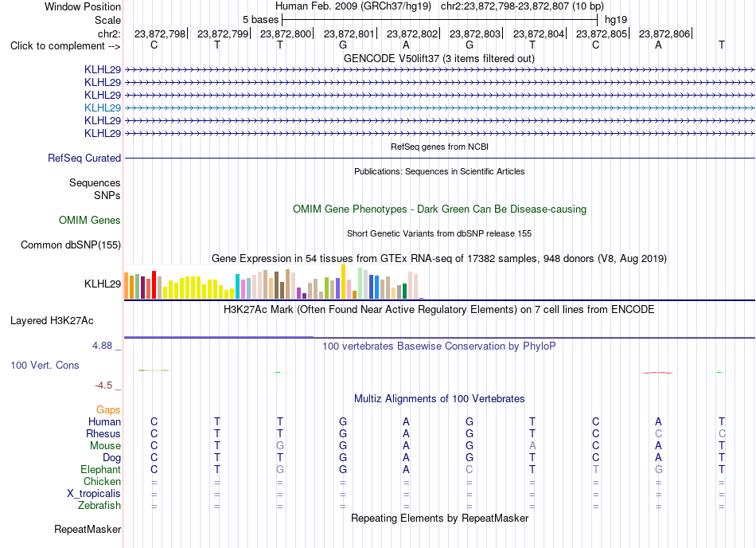Click the RefSeq Curated intron line
This screenshot has height=548, width=756.
439,159
